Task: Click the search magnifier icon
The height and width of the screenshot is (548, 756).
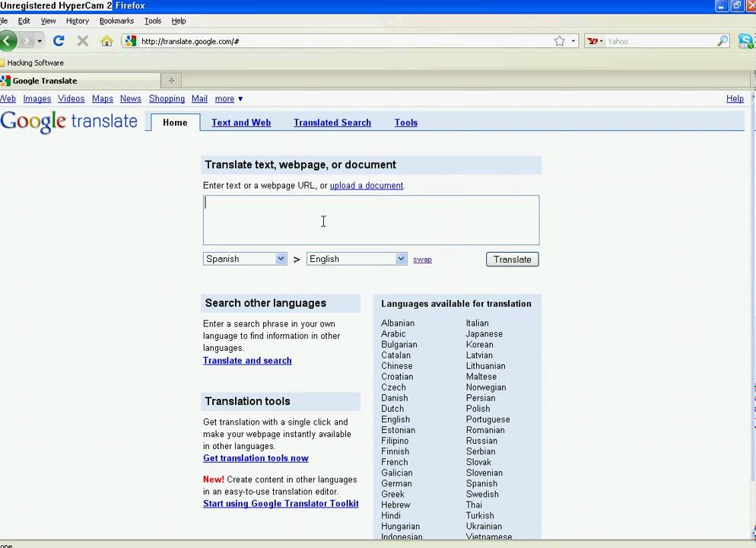Action: pyautogui.click(x=723, y=41)
